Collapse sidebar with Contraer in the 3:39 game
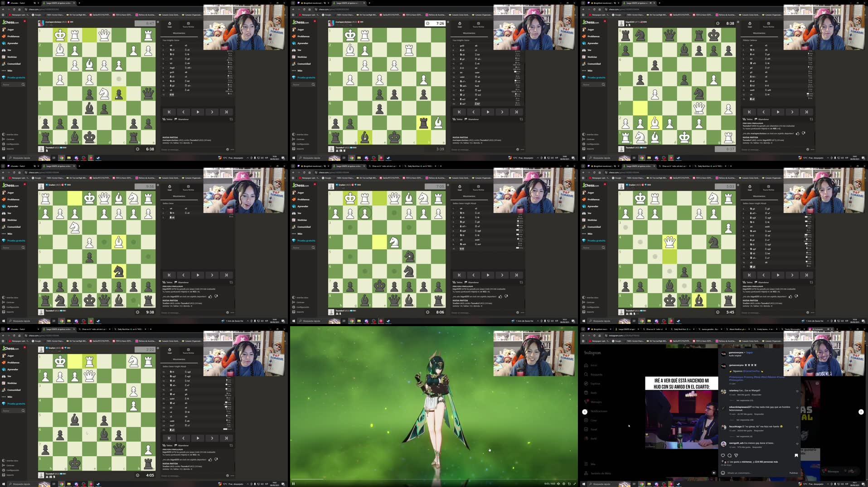This screenshot has height=487, width=868. (298, 140)
